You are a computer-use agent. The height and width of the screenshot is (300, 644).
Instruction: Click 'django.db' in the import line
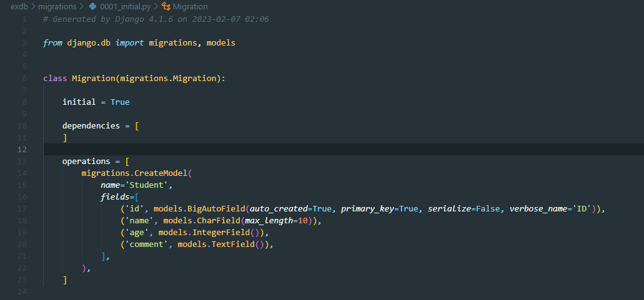tap(89, 42)
